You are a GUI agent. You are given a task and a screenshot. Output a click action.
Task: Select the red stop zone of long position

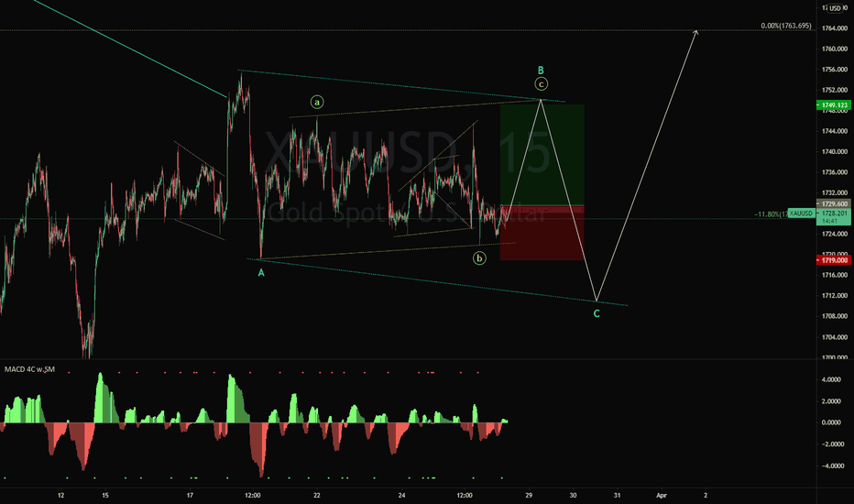coord(542,233)
